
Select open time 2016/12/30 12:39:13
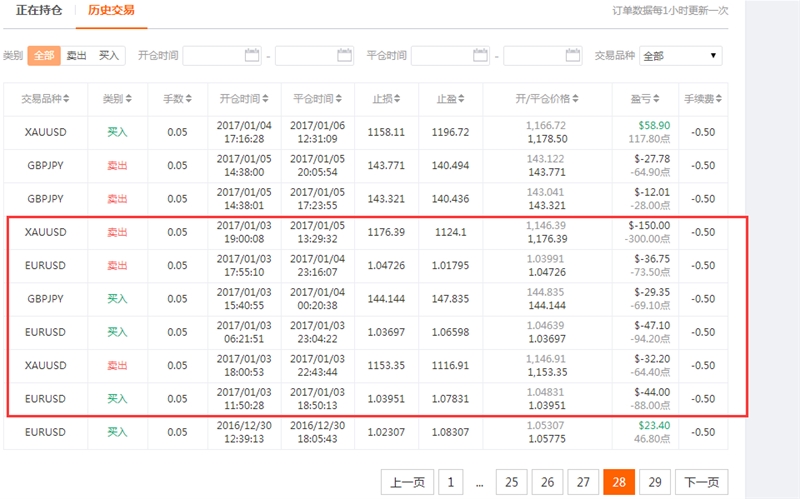(244, 432)
